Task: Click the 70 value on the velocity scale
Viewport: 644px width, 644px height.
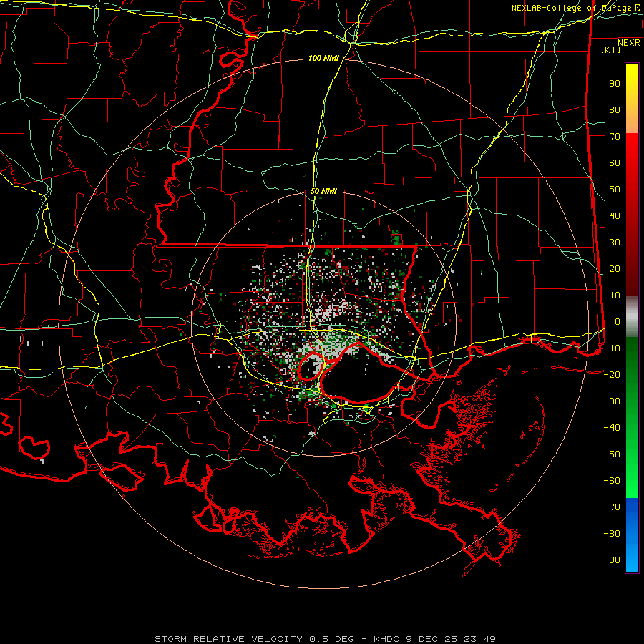Action: click(x=615, y=137)
